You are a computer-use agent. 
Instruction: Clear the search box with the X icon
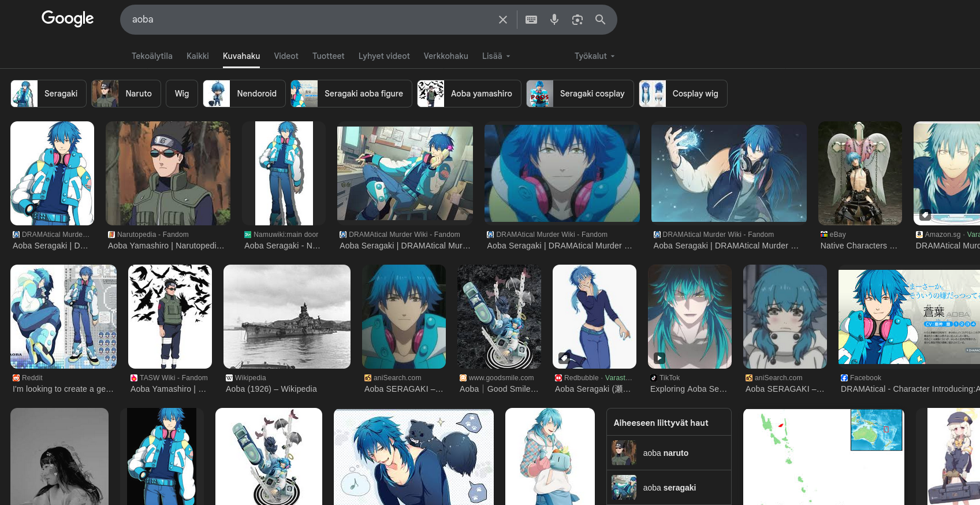(503, 20)
